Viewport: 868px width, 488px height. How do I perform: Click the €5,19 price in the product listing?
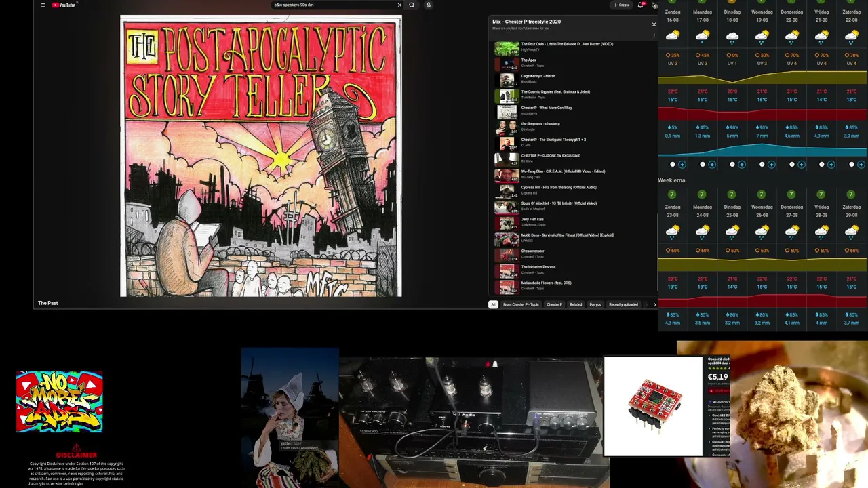[718, 377]
